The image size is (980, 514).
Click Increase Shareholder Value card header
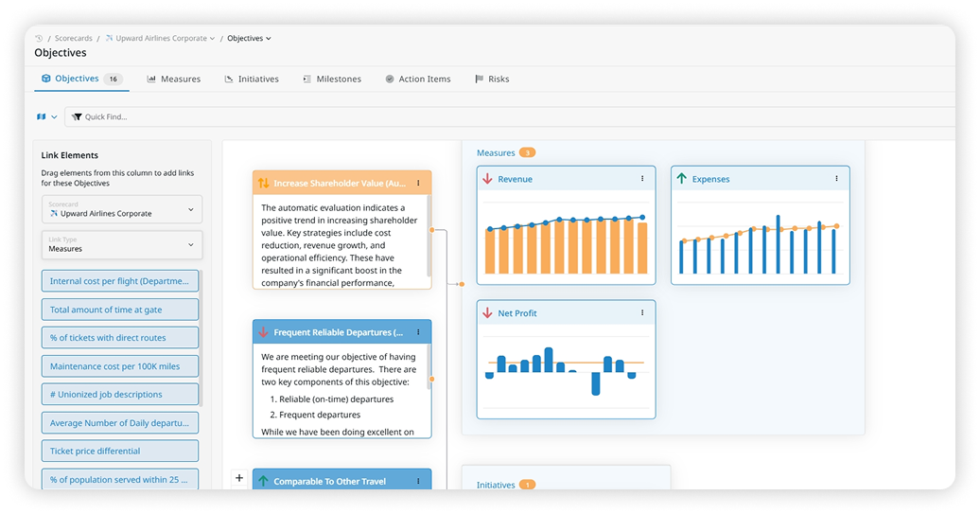click(341, 183)
